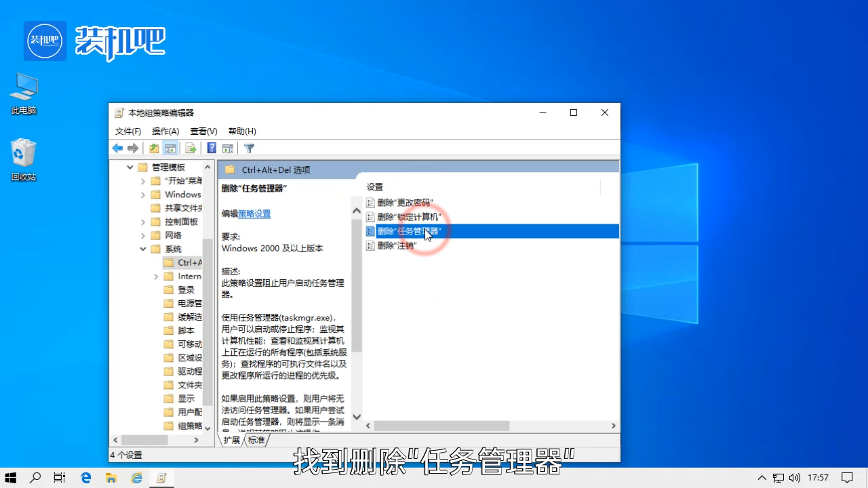Click the 扩展 tab
The image size is (868, 488).
coord(232,440)
